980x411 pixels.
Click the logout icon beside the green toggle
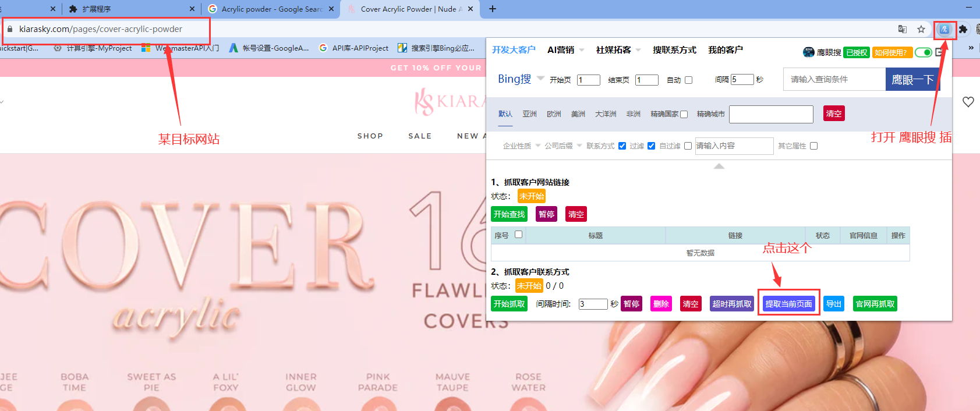(939, 52)
